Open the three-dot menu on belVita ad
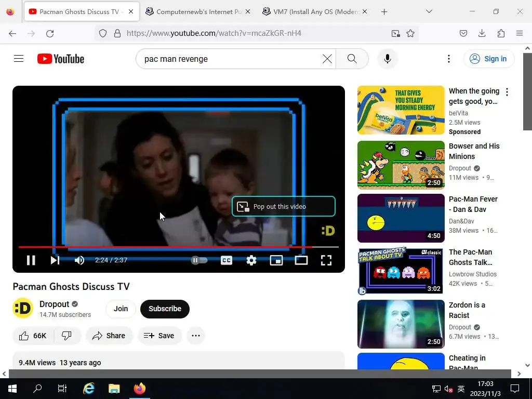This screenshot has height=399, width=532. point(507,91)
